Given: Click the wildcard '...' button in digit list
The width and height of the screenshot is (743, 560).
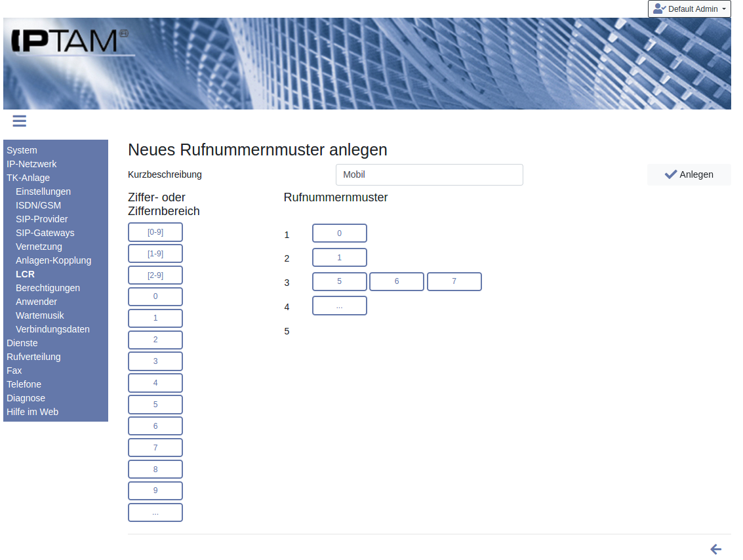Looking at the screenshot, I should 155,513.
